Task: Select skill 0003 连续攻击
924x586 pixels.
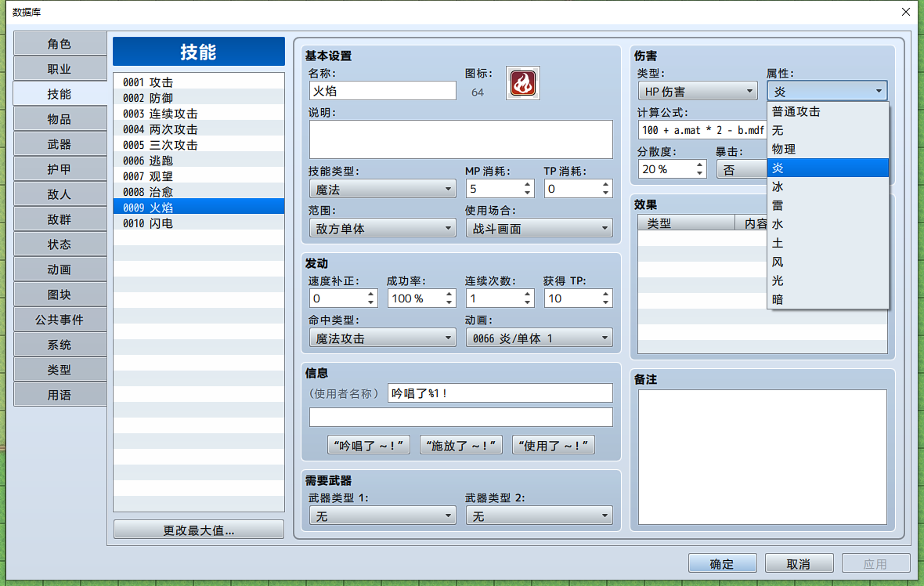Action: [x=199, y=113]
